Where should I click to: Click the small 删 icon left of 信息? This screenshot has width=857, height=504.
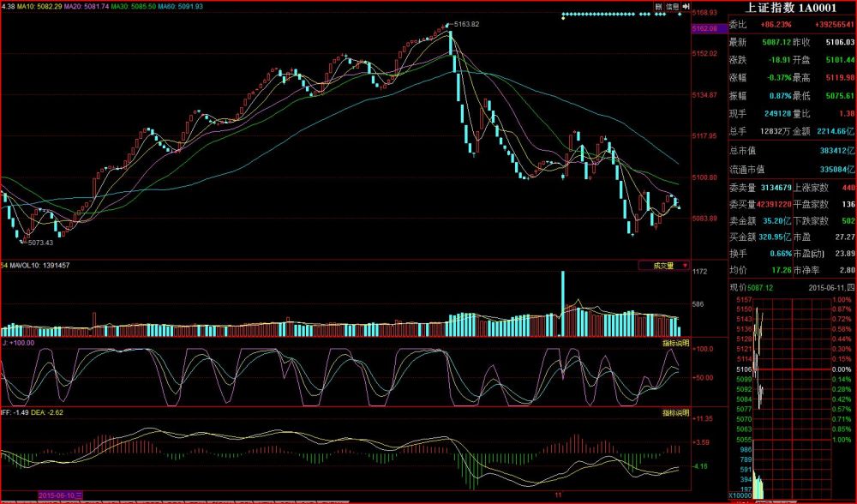[659, 7]
